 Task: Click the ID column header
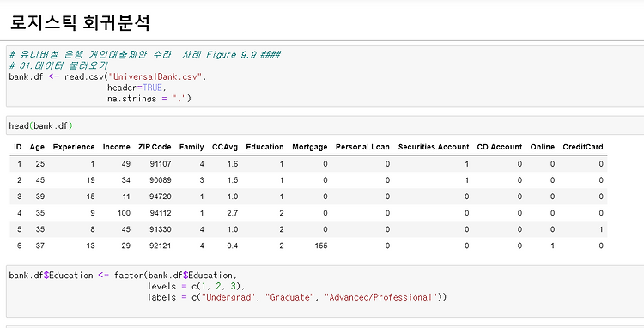(x=18, y=147)
